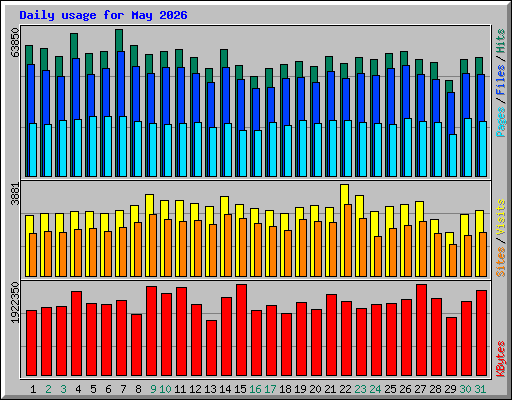Viewport: 512px width, 400px height.
Task: Click day 30 on the x-axis
Action: coord(465,389)
